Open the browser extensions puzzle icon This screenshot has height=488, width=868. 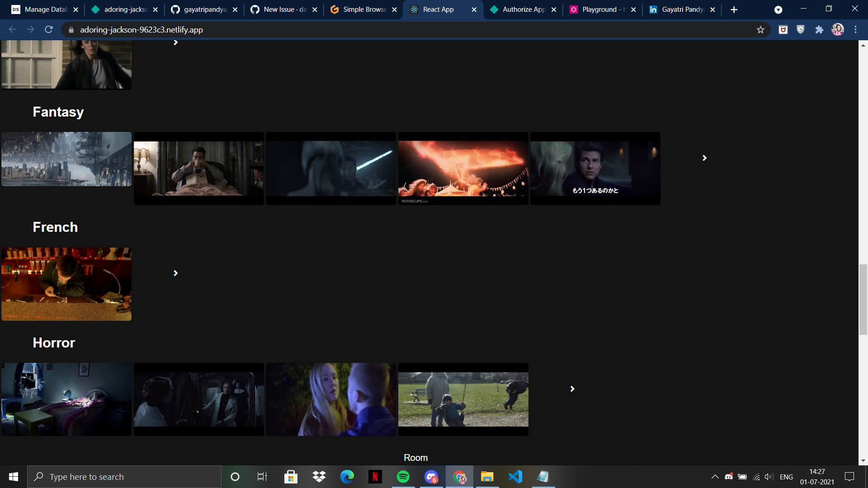(819, 30)
